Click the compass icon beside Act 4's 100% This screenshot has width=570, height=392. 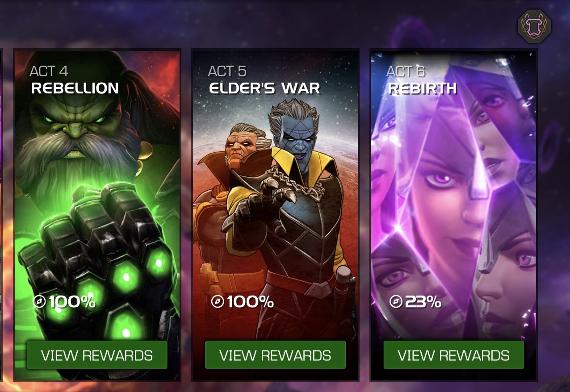point(40,302)
